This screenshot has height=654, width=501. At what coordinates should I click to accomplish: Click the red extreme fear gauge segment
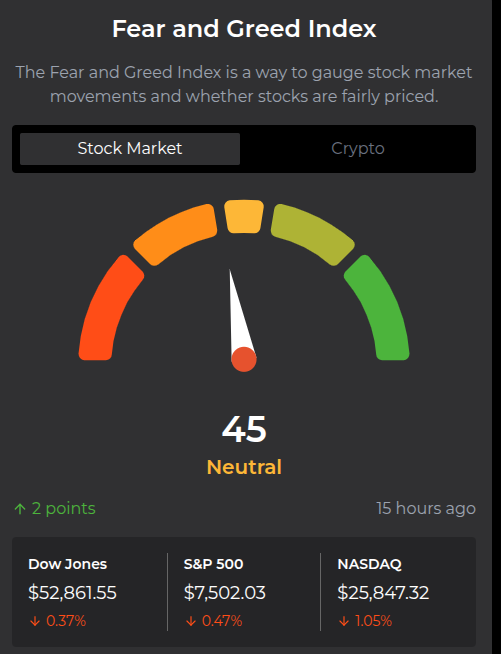[x=111, y=309]
